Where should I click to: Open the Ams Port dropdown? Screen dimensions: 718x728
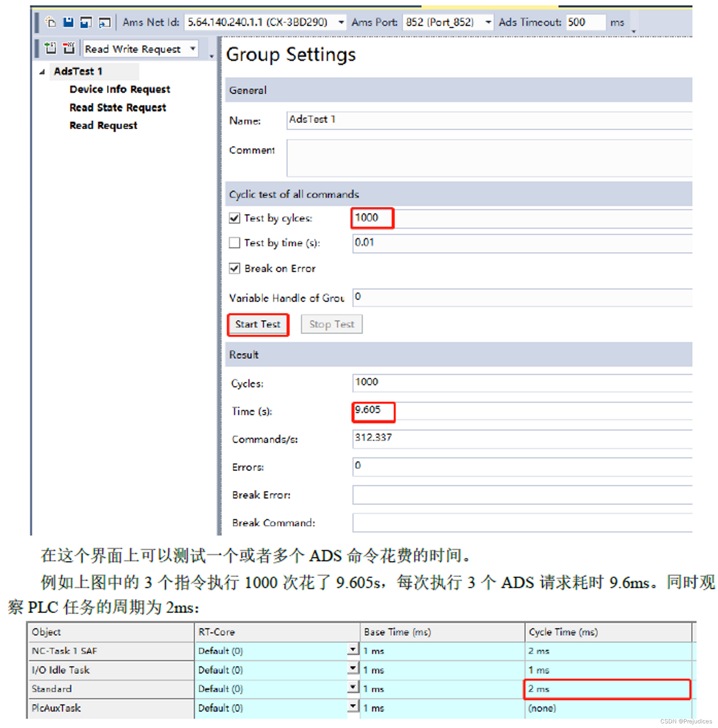488,22
